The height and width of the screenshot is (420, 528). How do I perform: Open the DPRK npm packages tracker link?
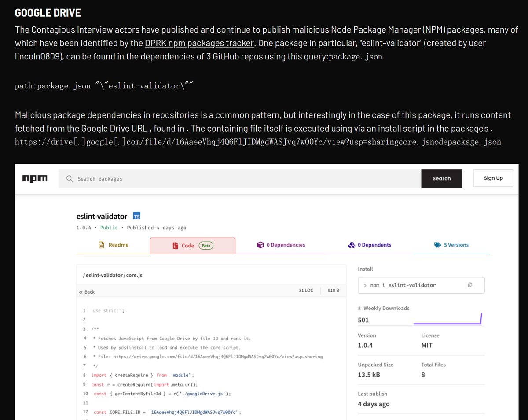tap(199, 43)
